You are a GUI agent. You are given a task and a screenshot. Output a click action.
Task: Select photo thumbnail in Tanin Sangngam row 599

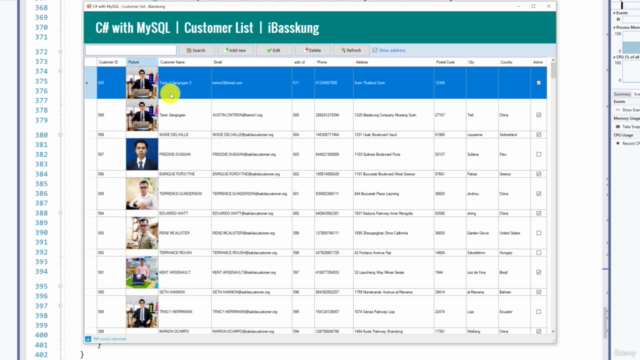click(x=142, y=115)
